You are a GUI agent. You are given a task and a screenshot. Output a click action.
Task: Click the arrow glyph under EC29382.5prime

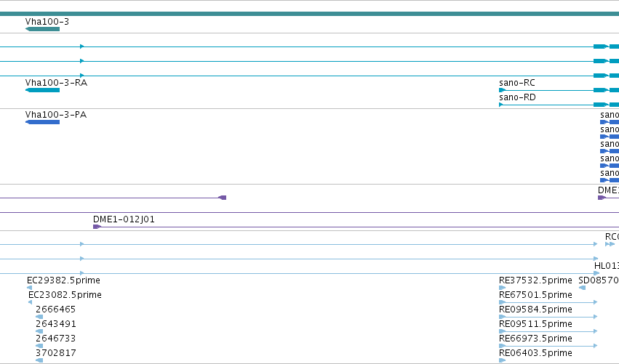click(29, 288)
